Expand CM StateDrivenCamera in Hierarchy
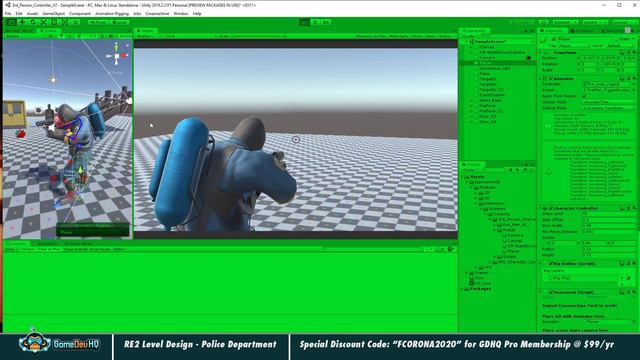The height and width of the screenshot is (360, 640). (471, 52)
